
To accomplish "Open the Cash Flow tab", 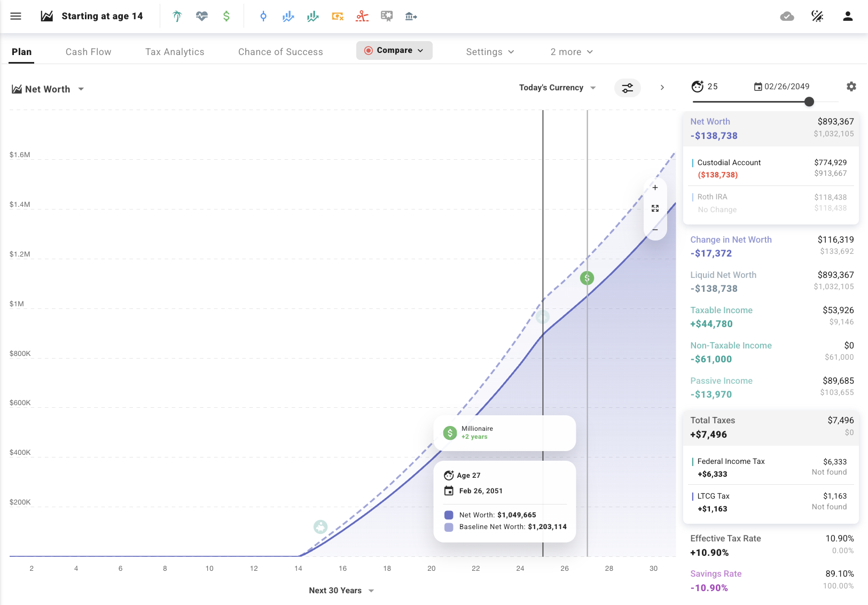I will [x=88, y=52].
